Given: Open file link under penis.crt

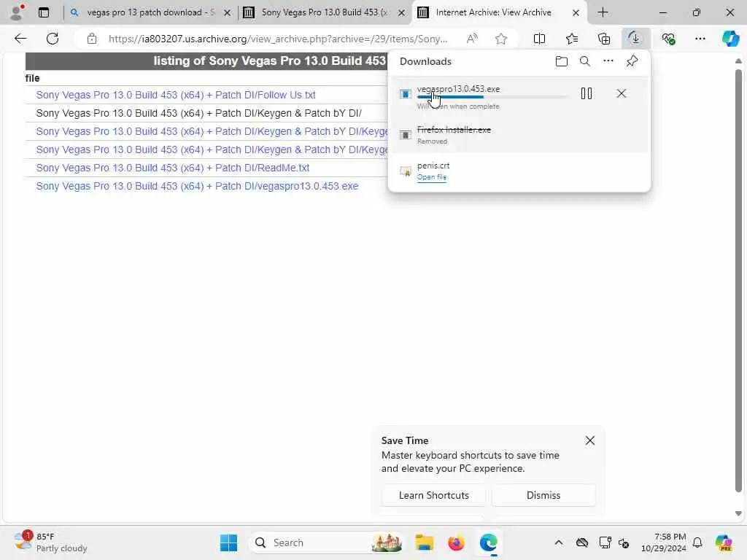Looking at the screenshot, I should pyautogui.click(x=432, y=177).
